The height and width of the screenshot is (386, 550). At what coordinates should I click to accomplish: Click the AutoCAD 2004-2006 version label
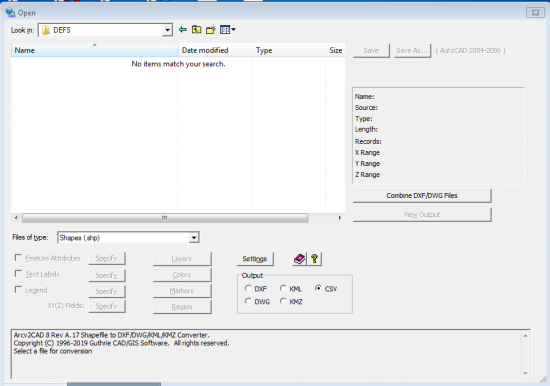[x=470, y=51]
